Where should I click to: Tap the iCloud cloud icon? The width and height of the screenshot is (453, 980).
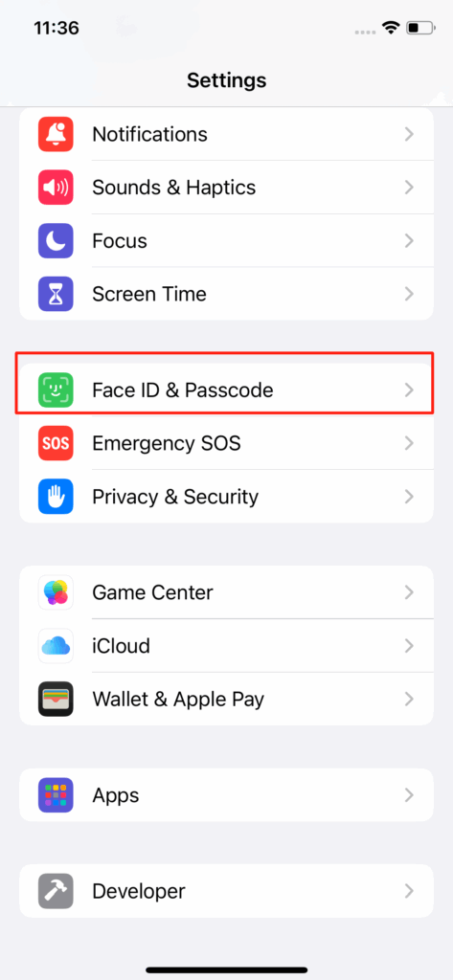(x=56, y=646)
